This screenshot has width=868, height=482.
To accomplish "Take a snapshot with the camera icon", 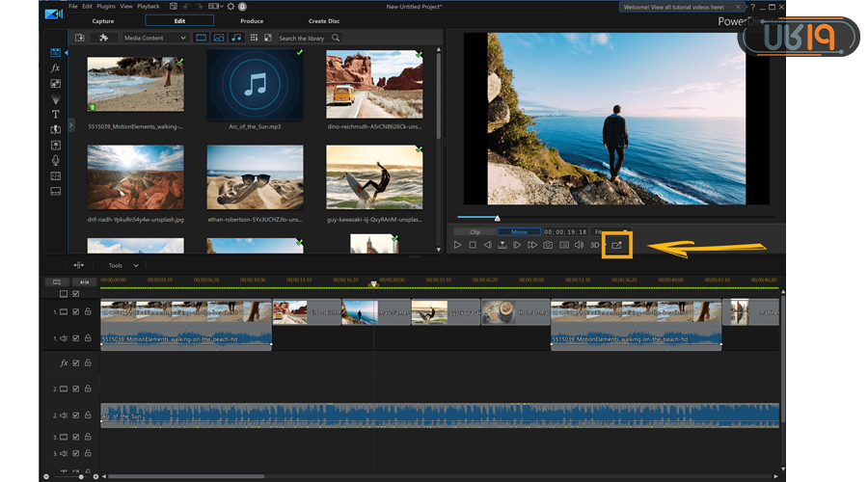I will (x=548, y=246).
